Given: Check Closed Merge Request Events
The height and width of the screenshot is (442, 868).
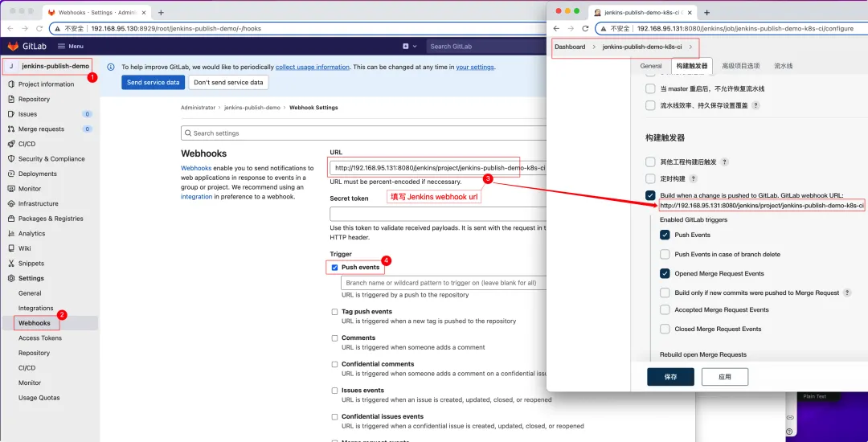Looking at the screenshot, I should (x=665, y=329).
